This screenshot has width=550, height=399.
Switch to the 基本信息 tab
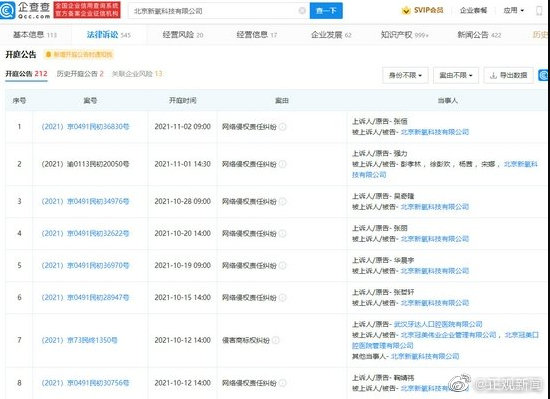pos(35,35)
